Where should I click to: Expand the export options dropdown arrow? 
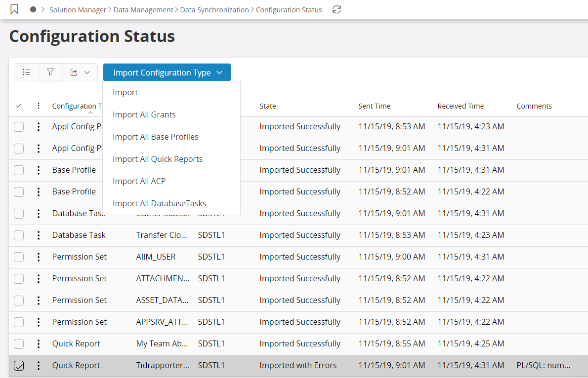pos(87,73)
